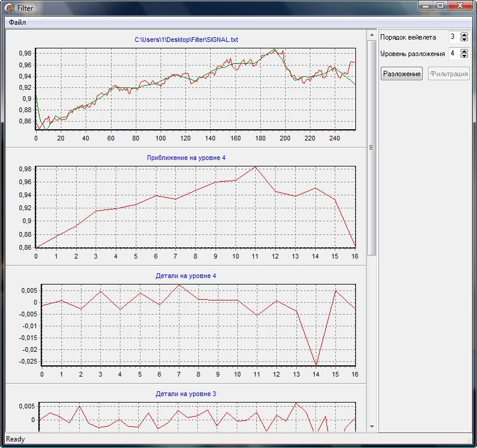Viewport: 477px width, 448px height.
Task: Click the Детали на уровне 3 plot
Action: tap(198, 416)
